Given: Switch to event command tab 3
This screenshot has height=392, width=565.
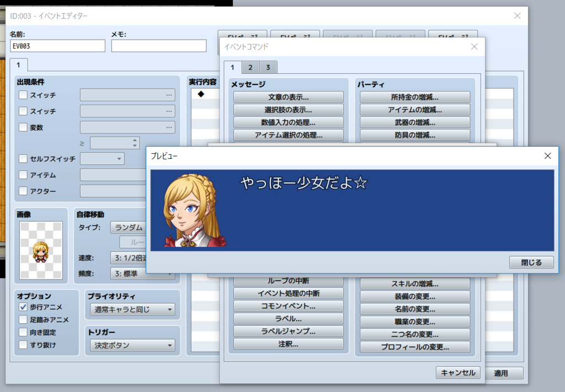Looking at the screenshot, I should [x=268, y=67].
